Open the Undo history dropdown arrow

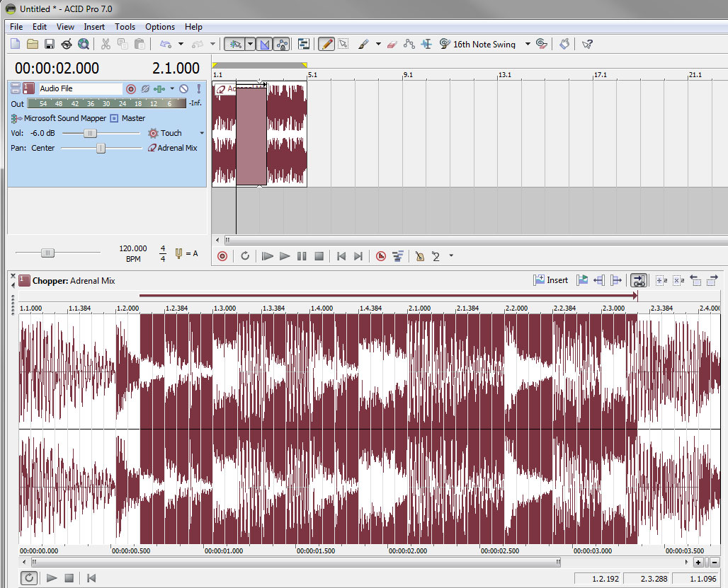point(181,44)
